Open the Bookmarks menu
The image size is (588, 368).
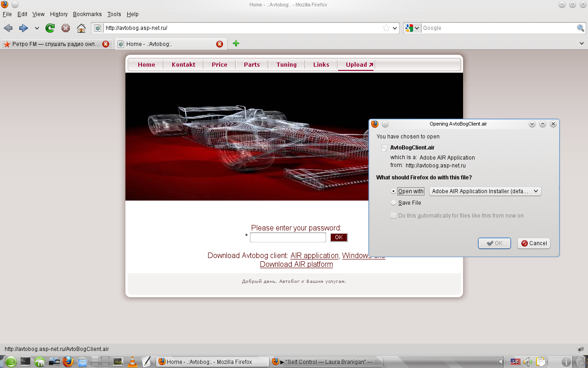point(87,14)
